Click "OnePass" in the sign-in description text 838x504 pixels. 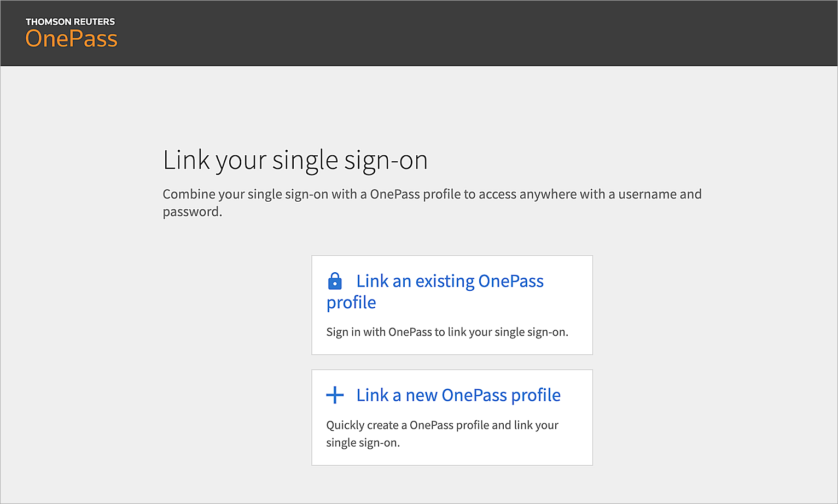coord(410,332)
